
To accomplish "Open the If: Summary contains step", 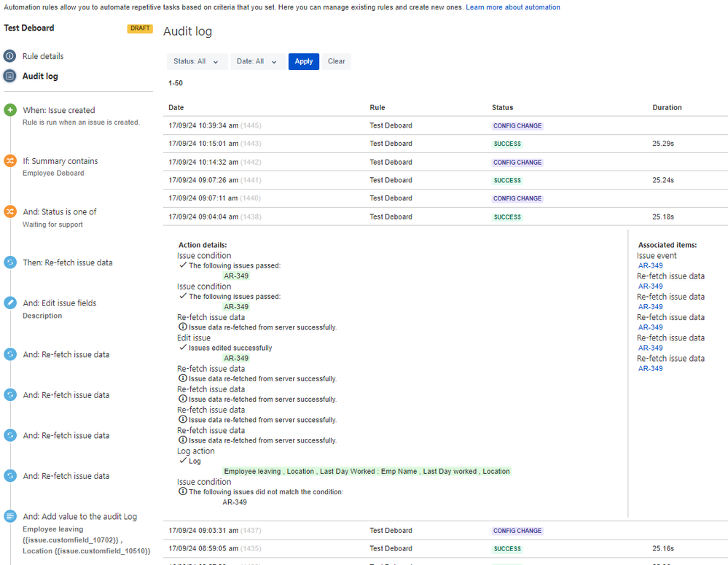I will click(60, 161).
